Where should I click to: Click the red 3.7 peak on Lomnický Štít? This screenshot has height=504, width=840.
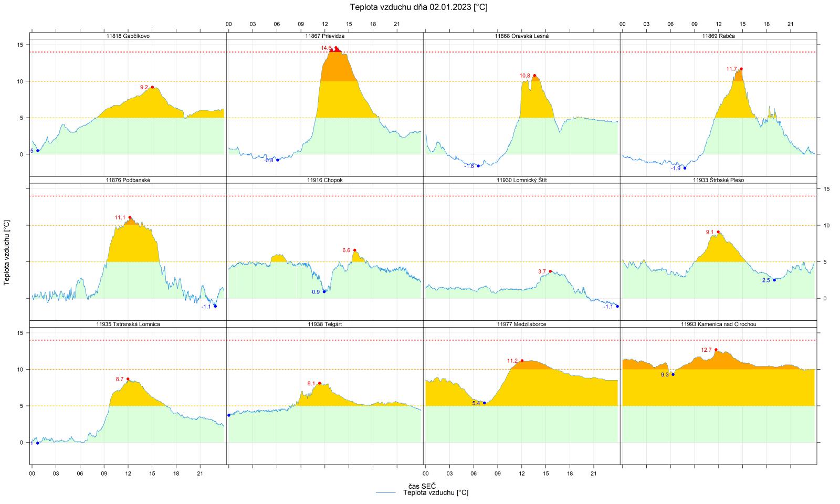(550, 271)
